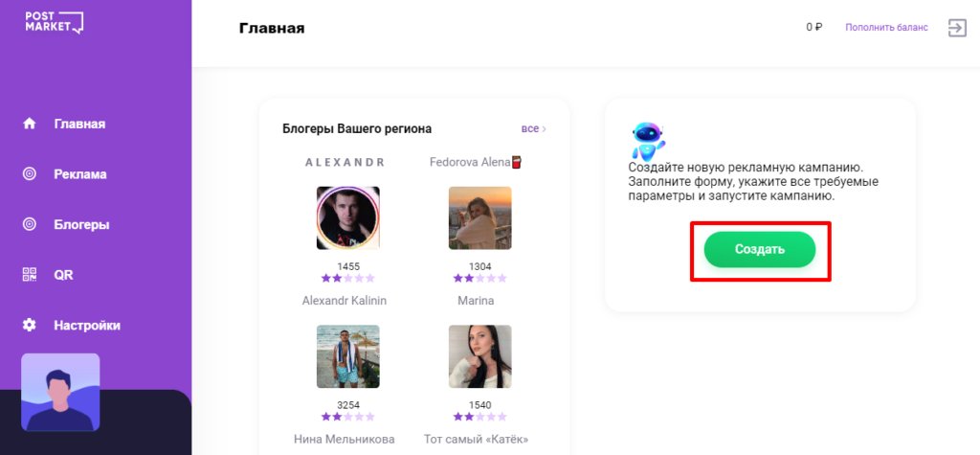Select the Реклама target icon
The width and height of the screenshot is (980, 455).
click(x=30, y=174)
